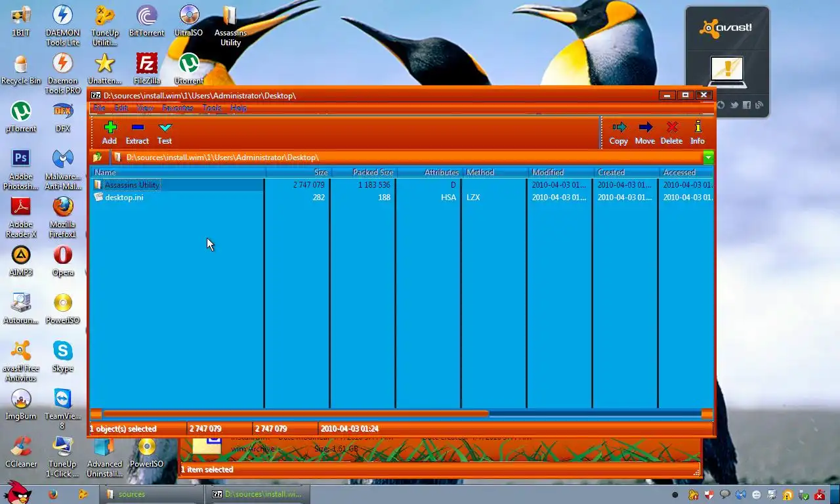Screen dimensions: 840x504
Task: Click the Firefox icon pinned on the taskbar
Action: click(x=52, y=495)
